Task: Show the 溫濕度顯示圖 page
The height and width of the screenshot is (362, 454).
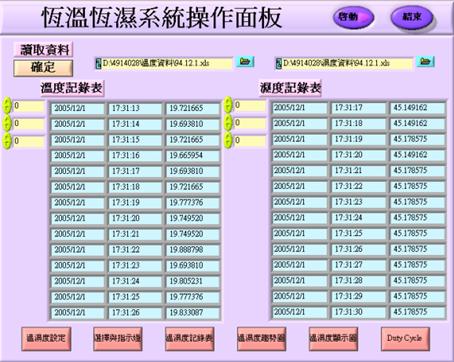Action: coord(333,339)
